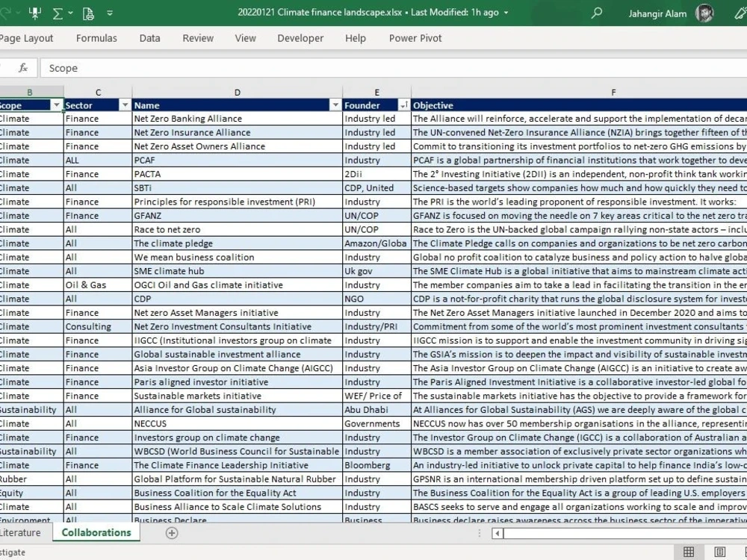The height and width of the screenshot is (560, 747).
Task: Click the Print Preview and Print icon
Action: [88, 13]
